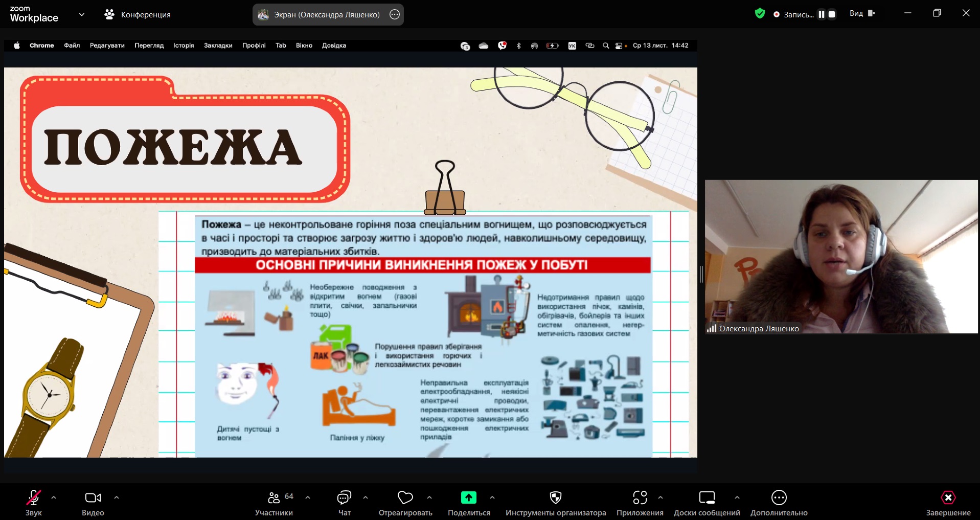Click the green Поделиться share screen icon

click(468, 498)
